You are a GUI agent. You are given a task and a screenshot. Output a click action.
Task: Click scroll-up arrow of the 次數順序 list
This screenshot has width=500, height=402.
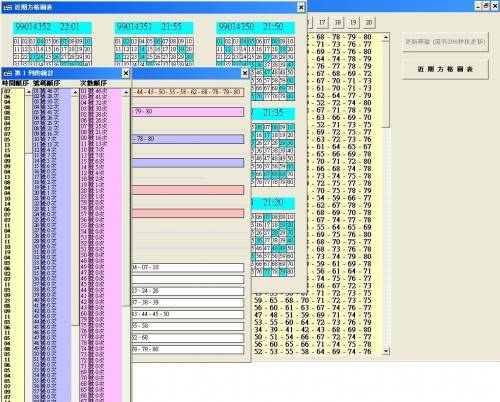point(126,92)
